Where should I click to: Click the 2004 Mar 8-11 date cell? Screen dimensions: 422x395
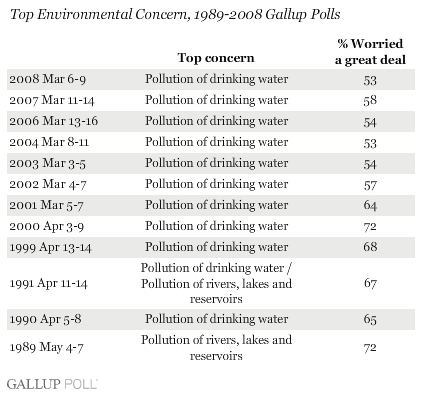(49, 142)
